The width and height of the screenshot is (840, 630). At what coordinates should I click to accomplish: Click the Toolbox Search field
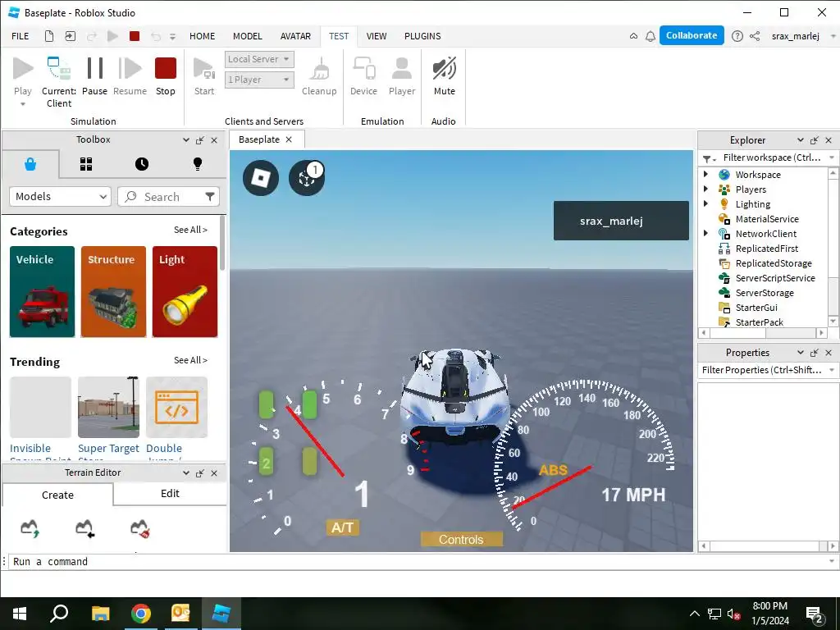pos(161,197)
